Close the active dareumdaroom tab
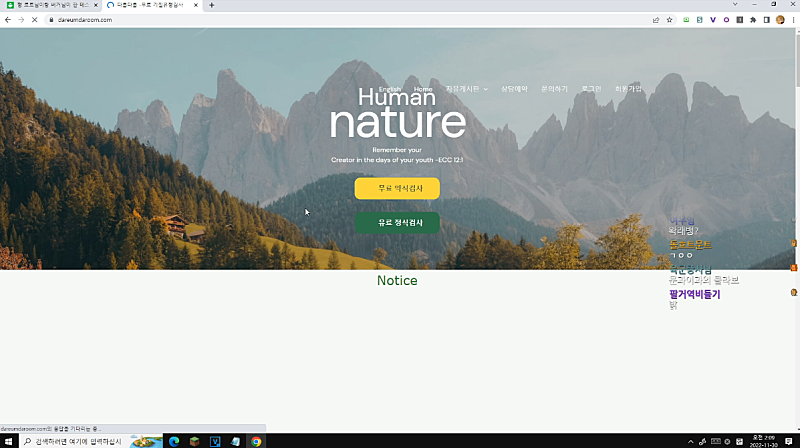Viewport: 800px width, 448px height. point(195,5)
